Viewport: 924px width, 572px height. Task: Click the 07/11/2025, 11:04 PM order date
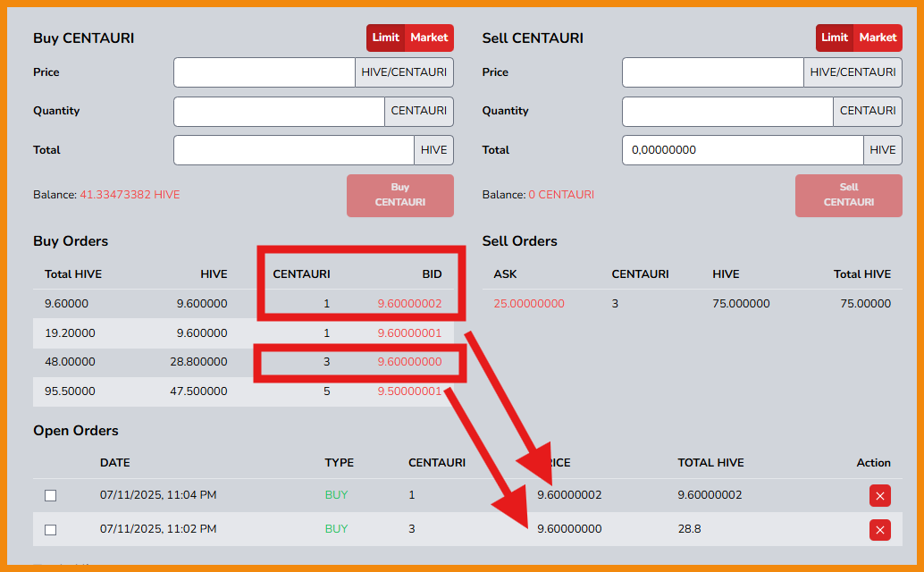click(x=158, y=495)
